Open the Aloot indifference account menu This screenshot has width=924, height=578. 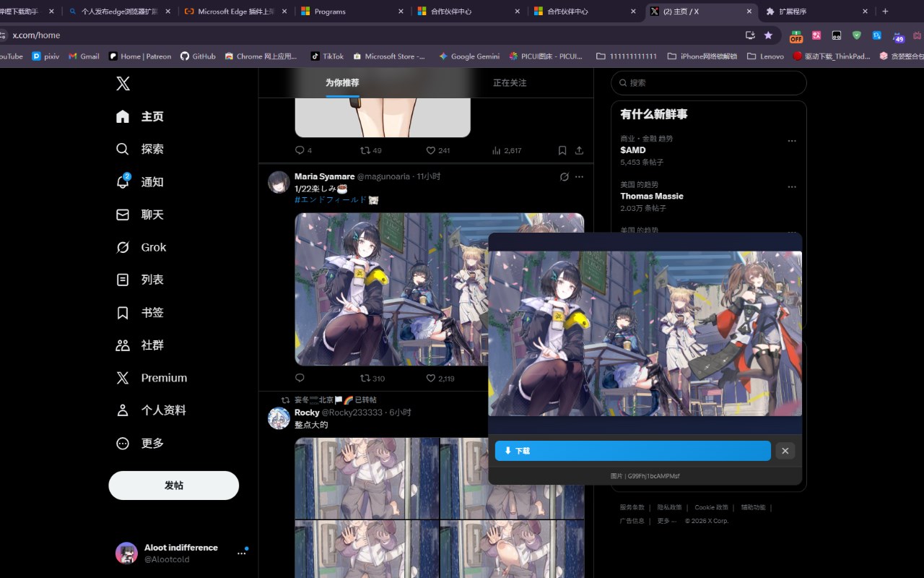click(180, 553)
